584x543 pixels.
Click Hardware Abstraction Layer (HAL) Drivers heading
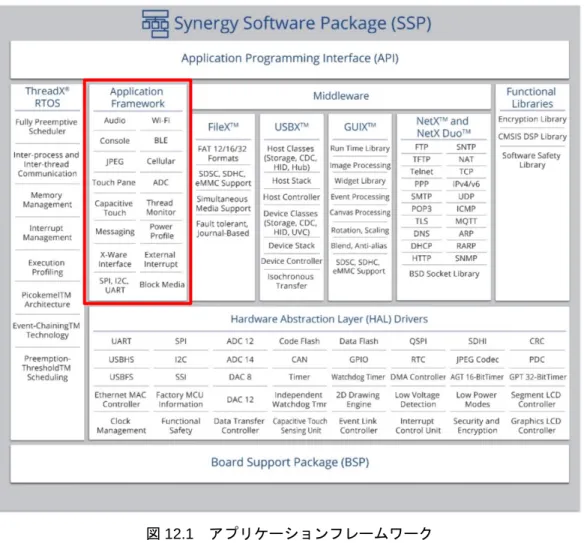click(x=329, y=319)
